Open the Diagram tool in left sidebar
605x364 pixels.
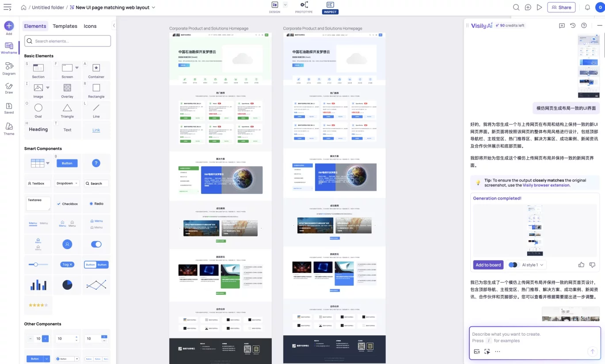(9, 68)
